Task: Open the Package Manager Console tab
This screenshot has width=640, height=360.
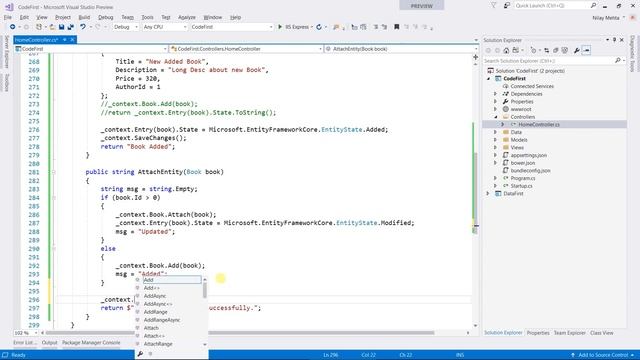Action: coord(91,343)
